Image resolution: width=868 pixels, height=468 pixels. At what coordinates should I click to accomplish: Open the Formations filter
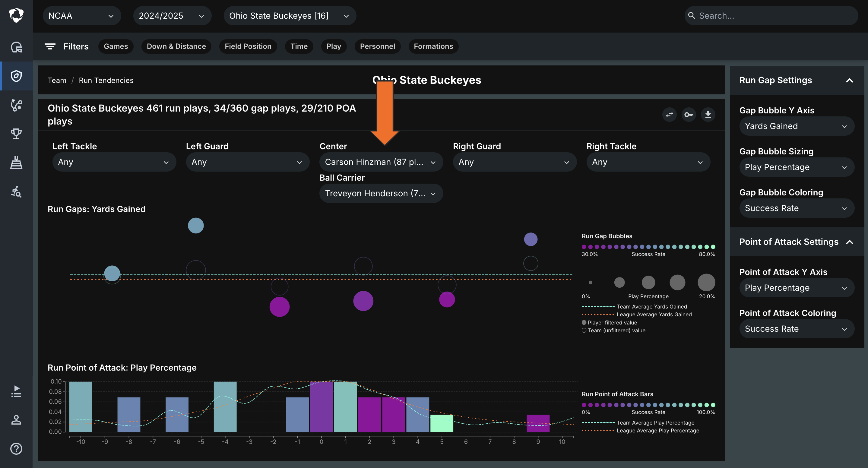[x=433, y=46]
